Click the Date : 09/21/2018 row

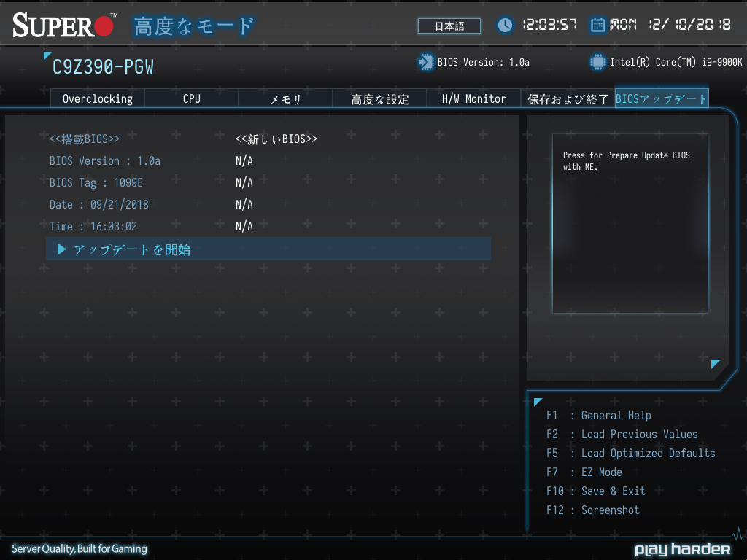(x=99, y=205)
